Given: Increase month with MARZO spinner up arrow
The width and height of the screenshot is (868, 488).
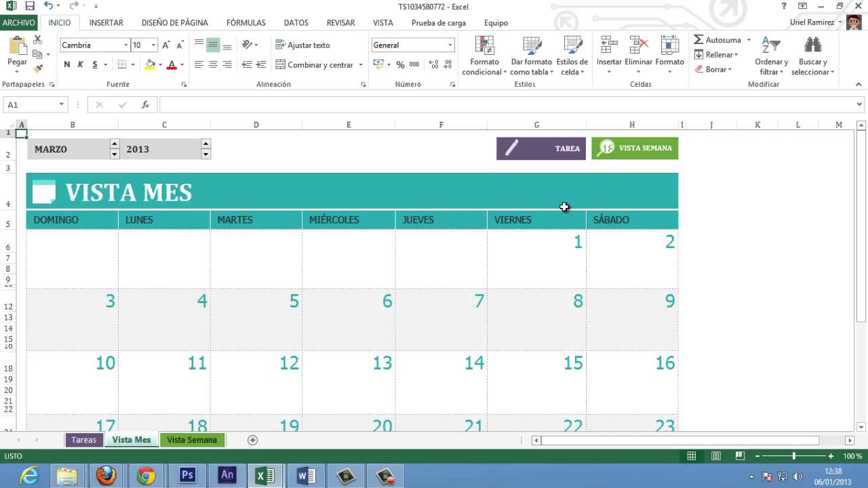Looking at the screenshot, I should pyautogui.click(x=115, y=144).
